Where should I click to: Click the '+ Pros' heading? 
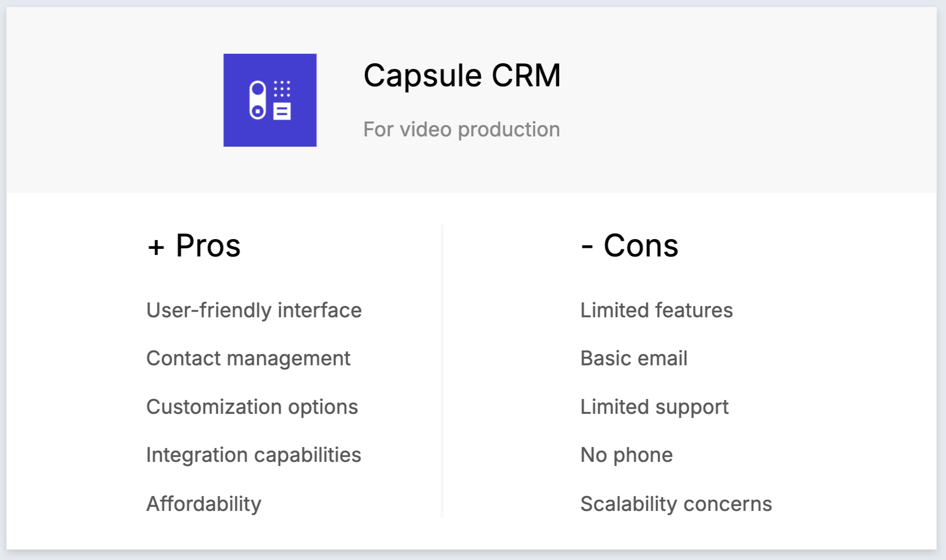point(194,246)
